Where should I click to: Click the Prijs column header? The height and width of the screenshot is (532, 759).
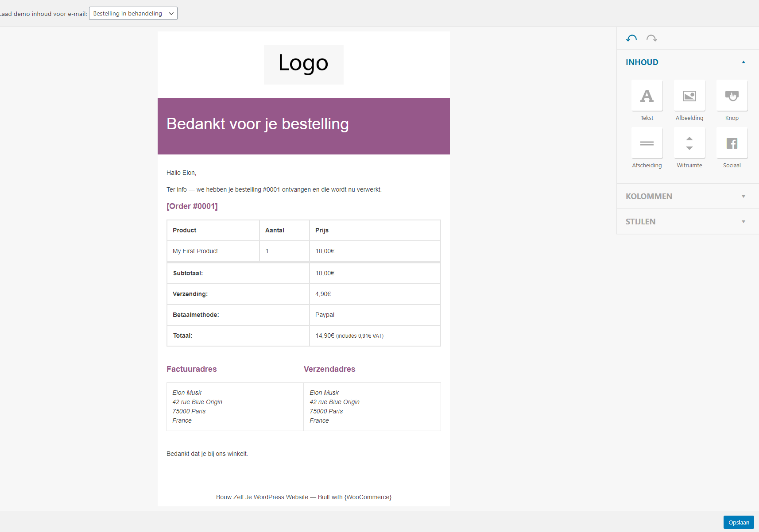375,230
